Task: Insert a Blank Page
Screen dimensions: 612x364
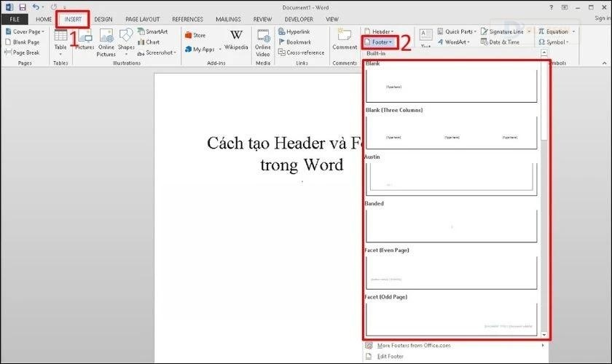Action: 23,42
